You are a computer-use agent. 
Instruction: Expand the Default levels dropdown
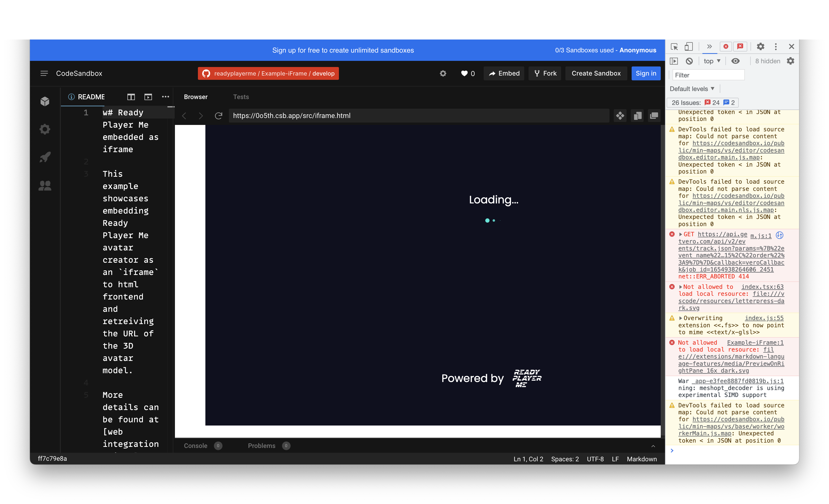pyautogui.click(x=692, y=89)
